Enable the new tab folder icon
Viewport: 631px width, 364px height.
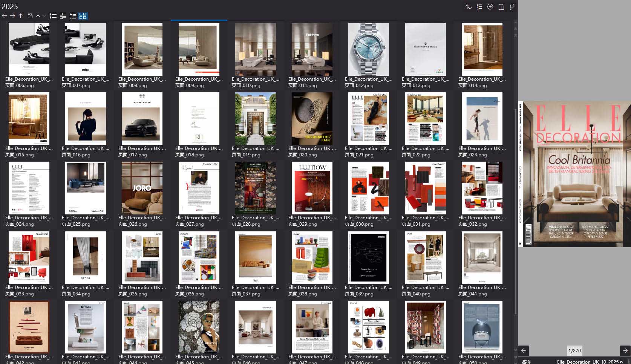30,16
